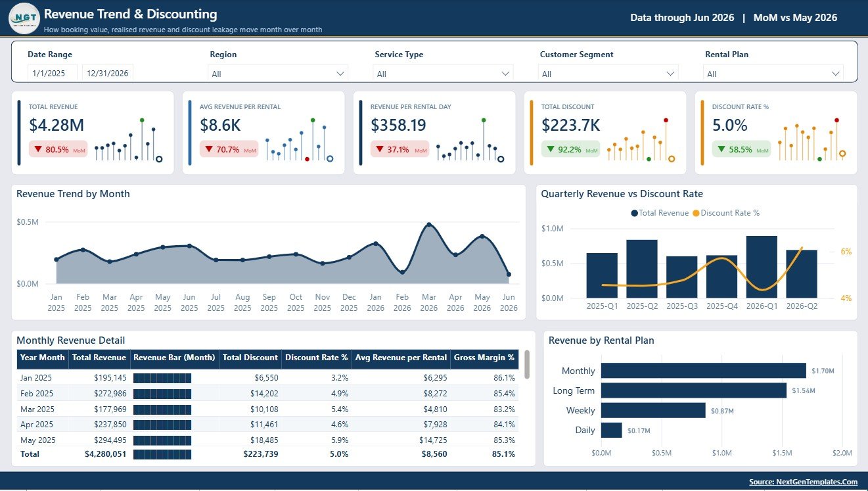Click the $18,485 discount cell
The height and width of the screenshot is (491, 868).
tap(264, 440)
